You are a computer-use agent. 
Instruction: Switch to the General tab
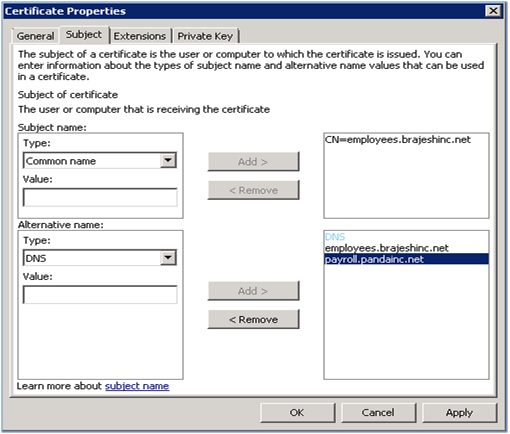pos(35,36)
